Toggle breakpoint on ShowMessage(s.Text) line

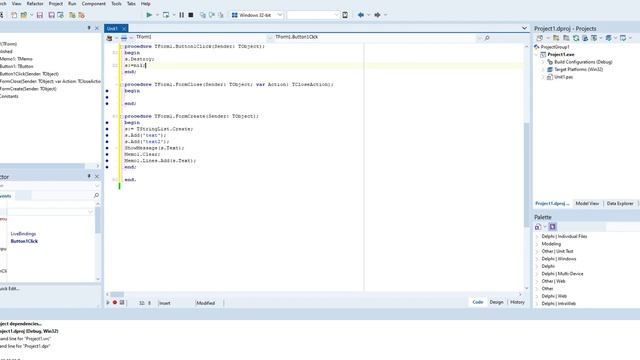[x=107, y=148]
